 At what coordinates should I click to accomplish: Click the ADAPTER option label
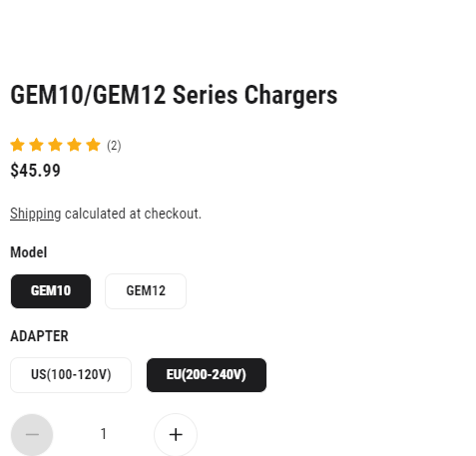coord(39,336)
